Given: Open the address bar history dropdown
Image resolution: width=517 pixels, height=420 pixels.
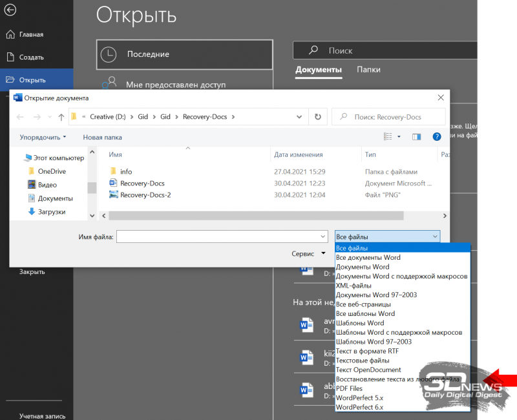Looking at the screenshot, I should 299,117.
